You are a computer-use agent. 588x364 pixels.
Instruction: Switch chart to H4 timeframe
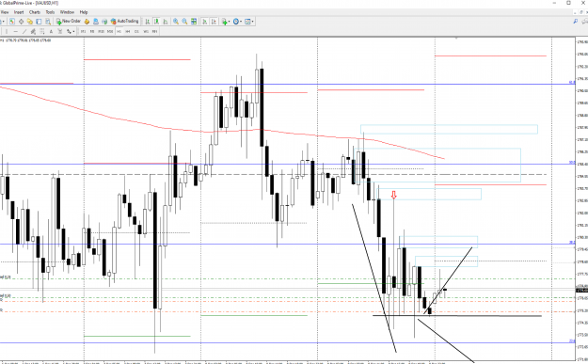tap(128, 31)
